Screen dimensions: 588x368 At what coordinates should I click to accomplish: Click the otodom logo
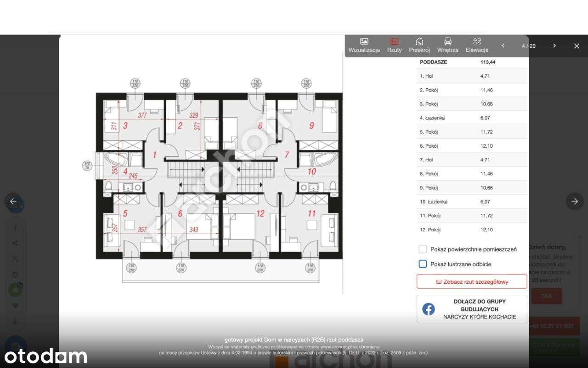46,356
